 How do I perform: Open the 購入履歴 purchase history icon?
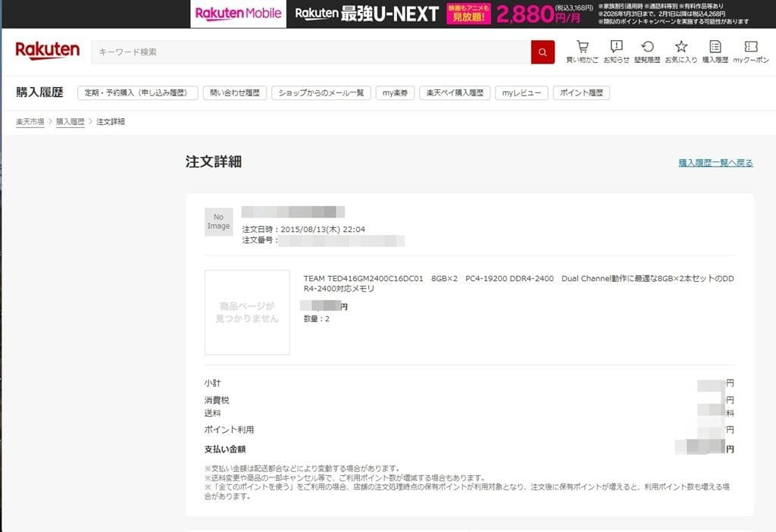(x=713, y=50)
